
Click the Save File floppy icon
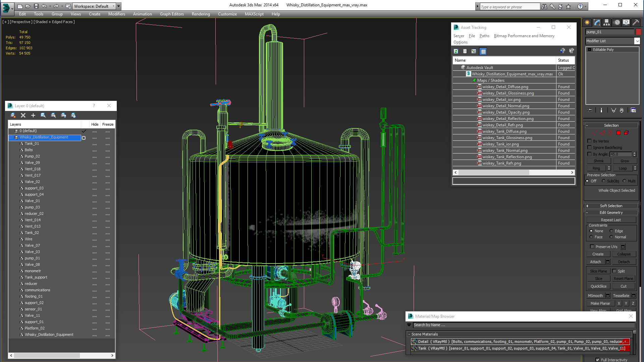36,6
